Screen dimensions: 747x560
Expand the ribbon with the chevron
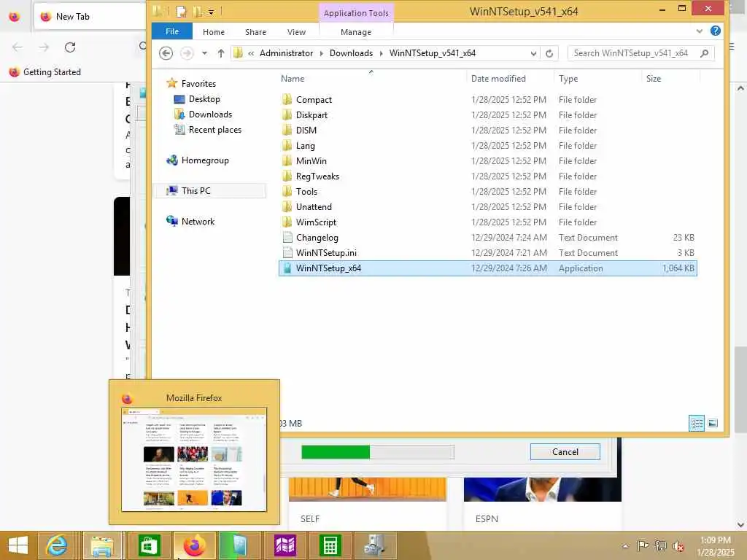point(699,31)
